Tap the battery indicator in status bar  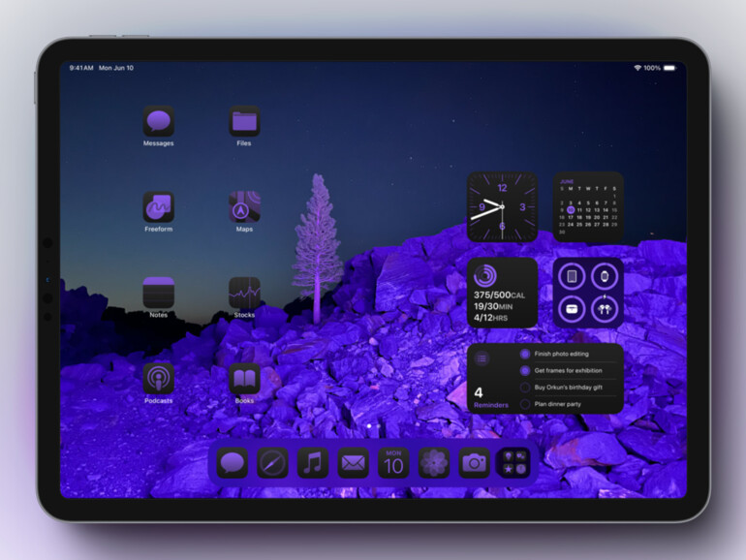[x=669, y=68]
